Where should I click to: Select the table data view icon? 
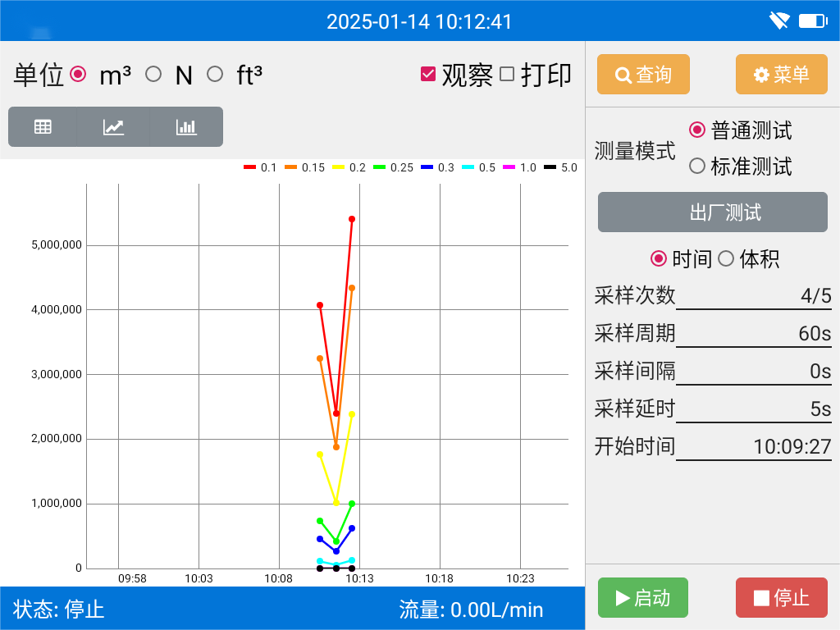(42, 126)
